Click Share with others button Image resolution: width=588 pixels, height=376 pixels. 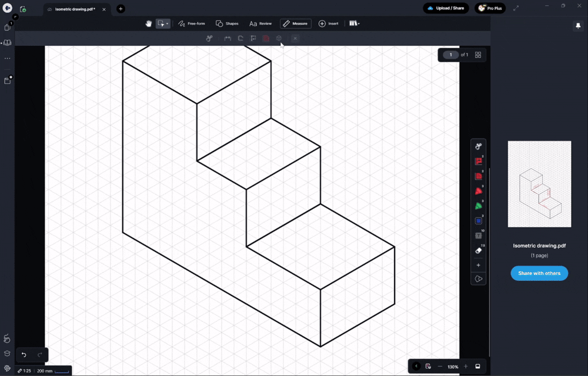[x=539, y=273]
